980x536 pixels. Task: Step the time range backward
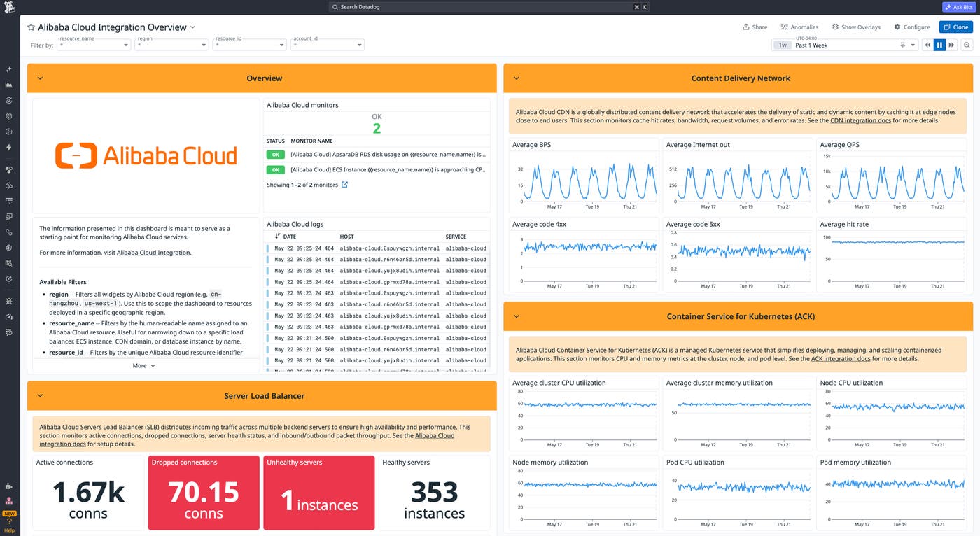point(928,45)
